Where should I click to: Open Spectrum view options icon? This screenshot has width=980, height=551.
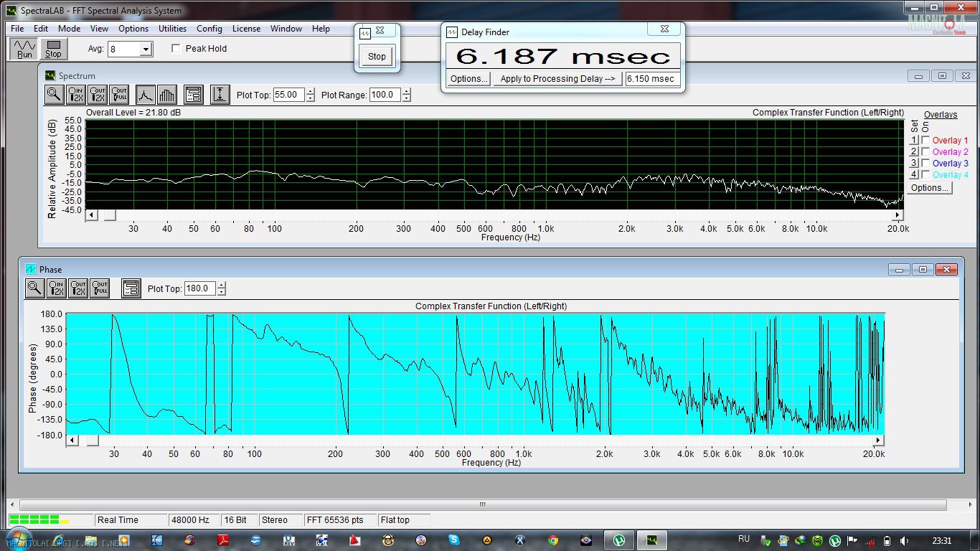coord(193,94)
